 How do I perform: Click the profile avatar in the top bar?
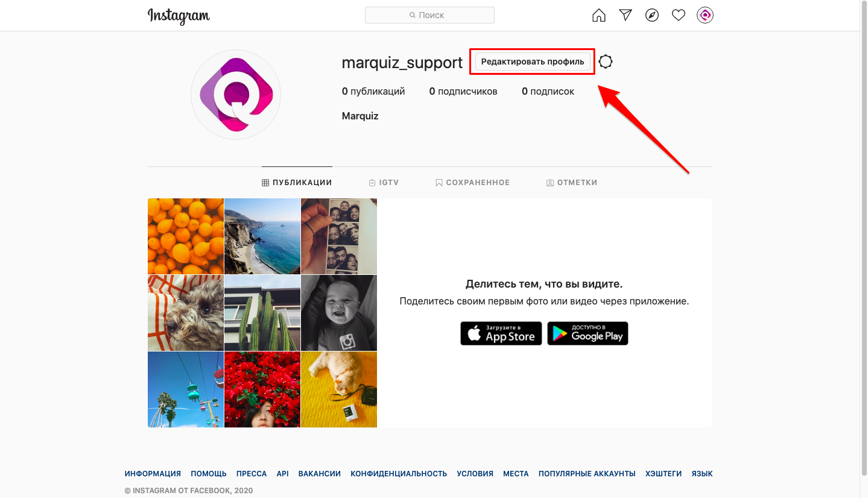pyautogui.click(x=705, y=15)
